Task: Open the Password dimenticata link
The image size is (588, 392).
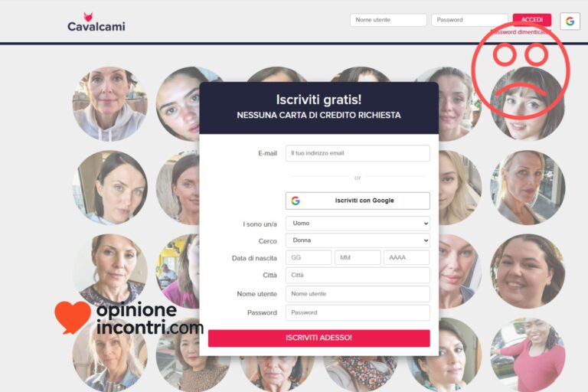Action: (521, 32)
